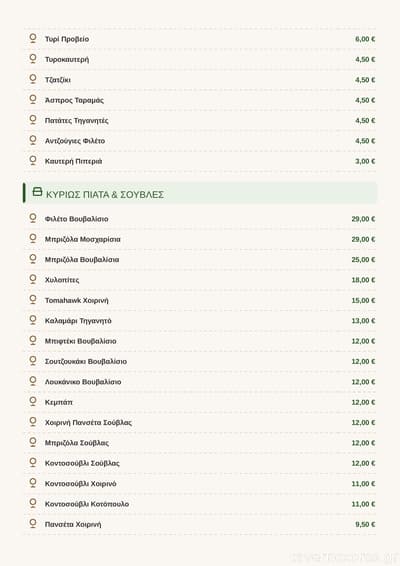This screenshot has width=400, height=566.
Task: Click the icon beside Πατάτες Τηγανητές
Action: pos(33,120)
